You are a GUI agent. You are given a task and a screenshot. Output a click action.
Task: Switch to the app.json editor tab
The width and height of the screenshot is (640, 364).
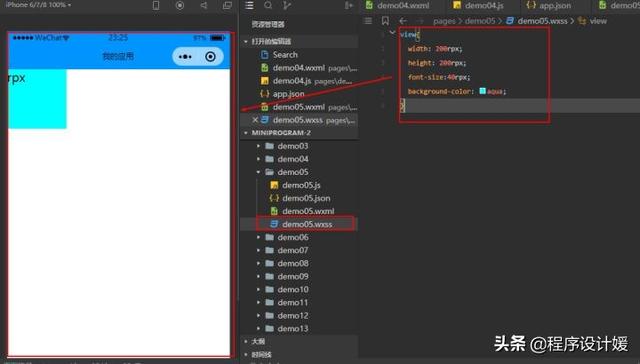tap(549, 5)
